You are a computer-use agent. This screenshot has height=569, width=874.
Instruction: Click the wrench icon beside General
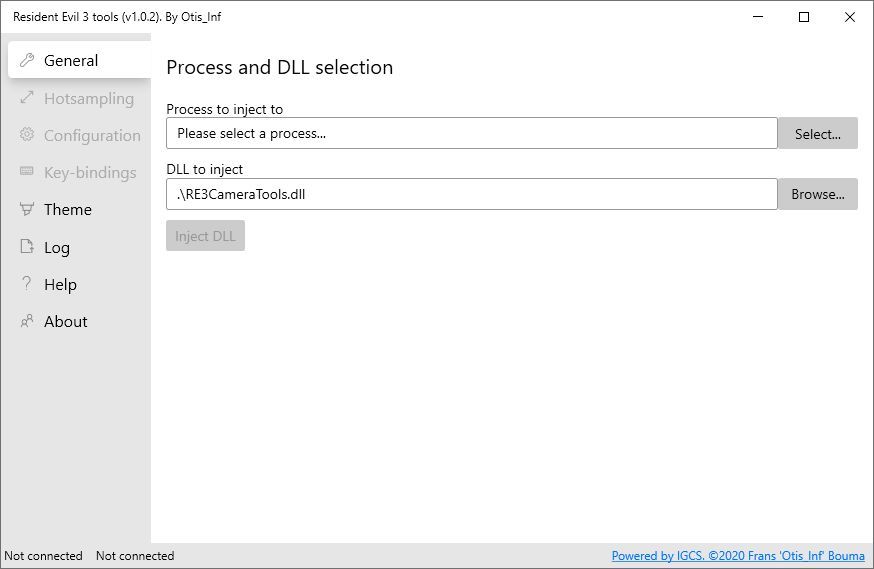pos(27,61)
